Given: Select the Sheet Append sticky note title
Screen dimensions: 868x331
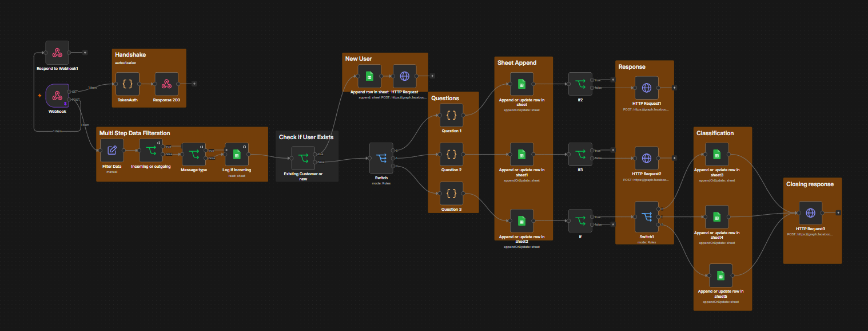Looking at the screenshot, I should pos(517,62).
